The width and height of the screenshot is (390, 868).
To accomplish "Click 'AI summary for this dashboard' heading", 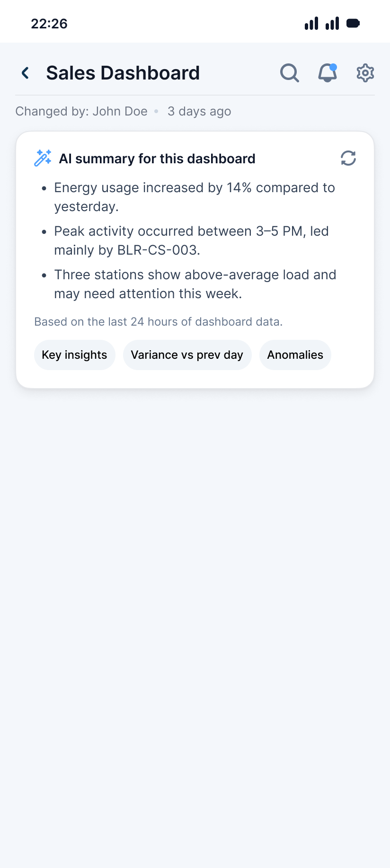I will point(157,159).
